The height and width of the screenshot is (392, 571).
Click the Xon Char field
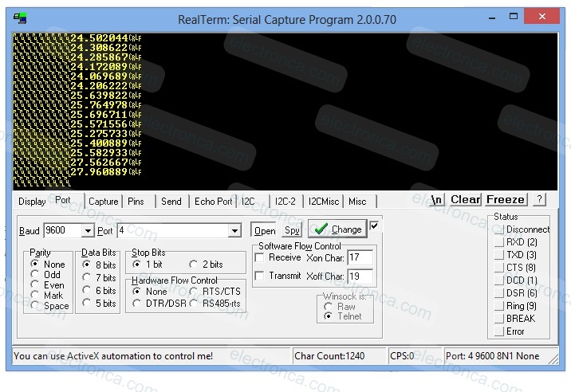360,257
